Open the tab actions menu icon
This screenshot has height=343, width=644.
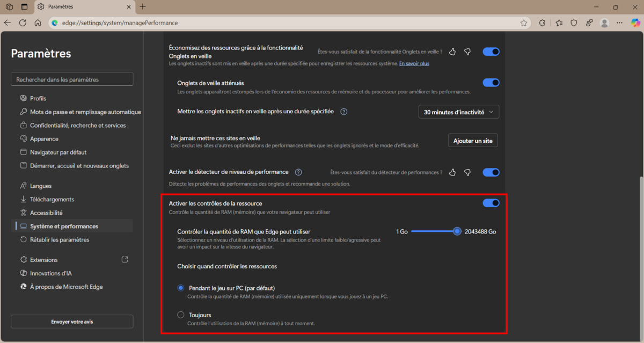[24, 7]
